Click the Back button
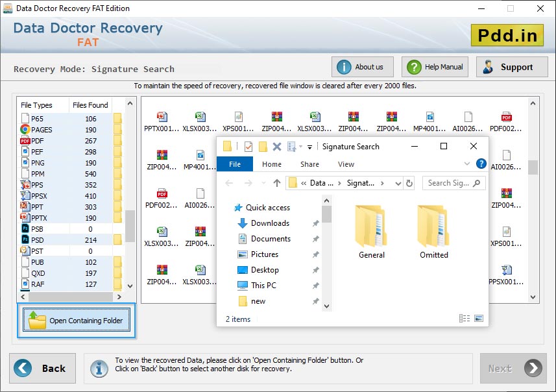556x392 pixels. [x=43, y=368]
